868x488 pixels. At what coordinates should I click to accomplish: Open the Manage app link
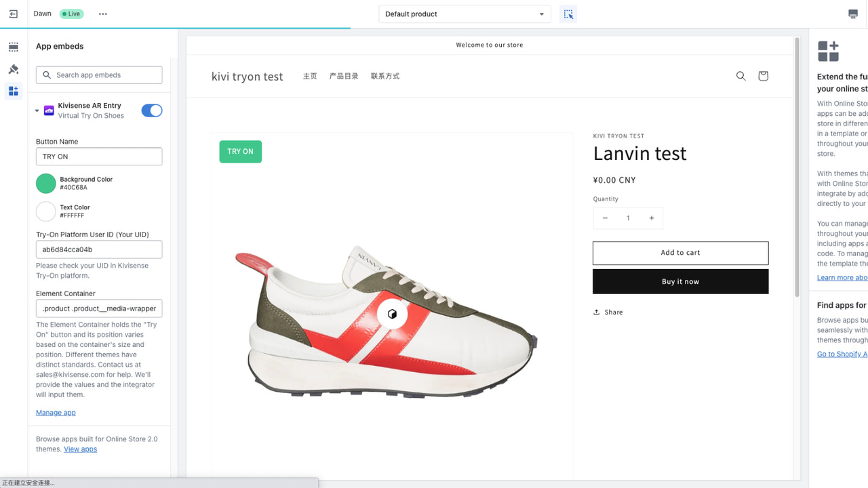(56, 413)
